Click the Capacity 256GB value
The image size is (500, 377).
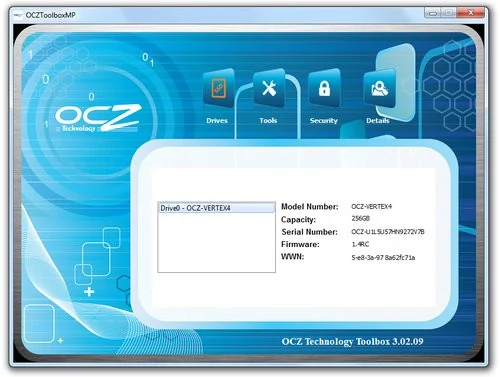tap(361, 218)
